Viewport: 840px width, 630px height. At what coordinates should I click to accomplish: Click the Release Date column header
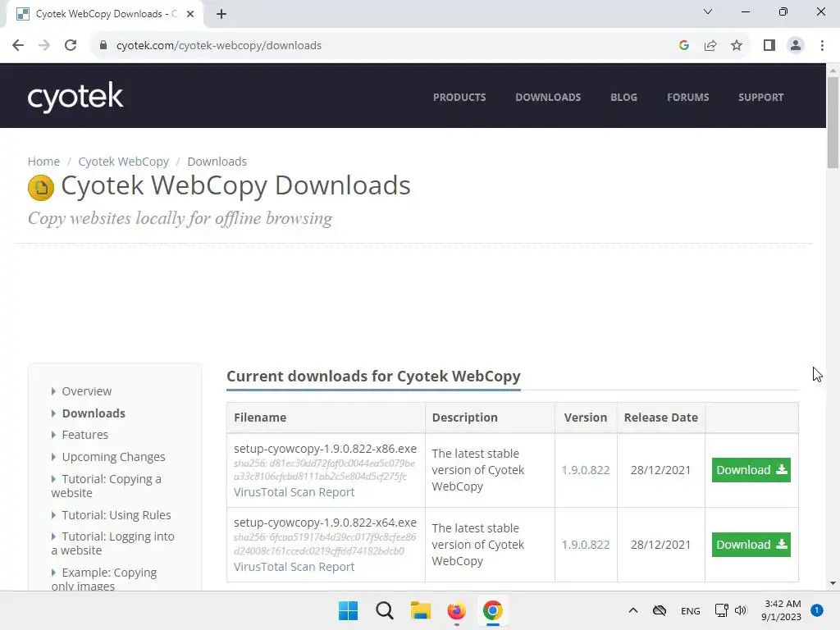point(660,418)
